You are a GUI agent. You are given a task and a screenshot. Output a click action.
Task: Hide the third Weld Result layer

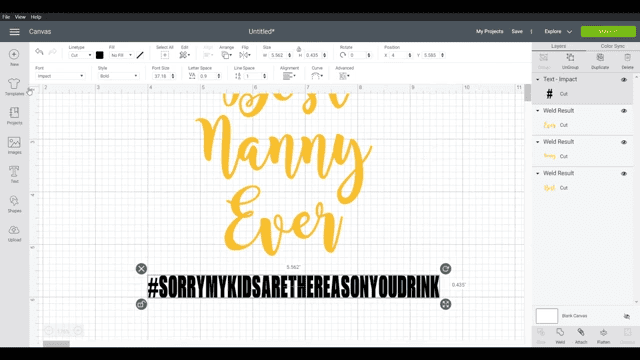pyautogui.click(x=624, y=173)
